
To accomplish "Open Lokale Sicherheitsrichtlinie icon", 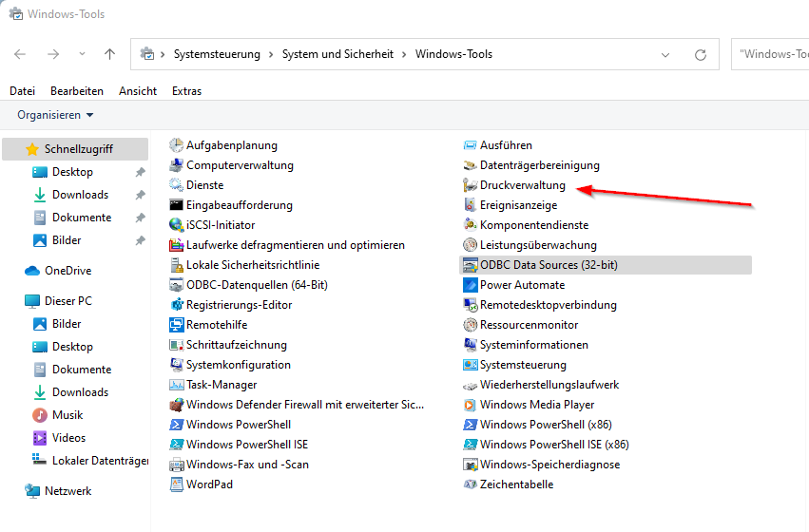I will tap(177, 265).
